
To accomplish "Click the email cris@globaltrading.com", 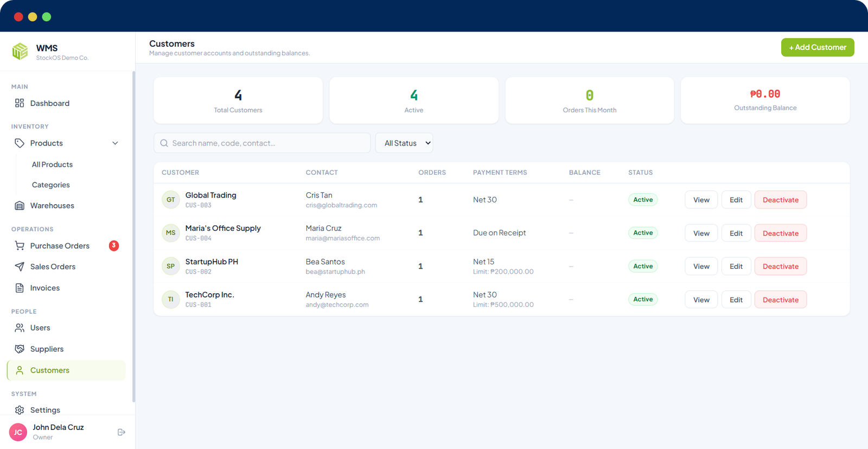I will 341,205.
